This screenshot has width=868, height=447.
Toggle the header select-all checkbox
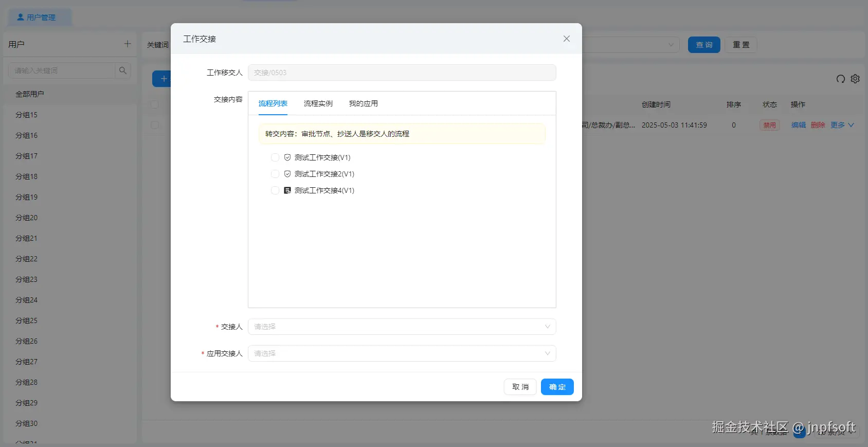[x=155, y=104]
